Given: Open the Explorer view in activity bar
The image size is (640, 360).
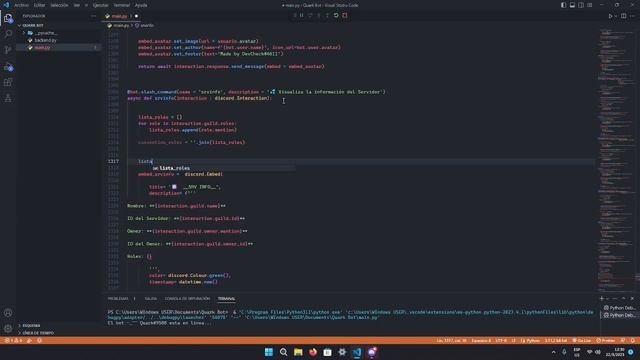Looking at the screenshot, I should (x=8, y=18).
